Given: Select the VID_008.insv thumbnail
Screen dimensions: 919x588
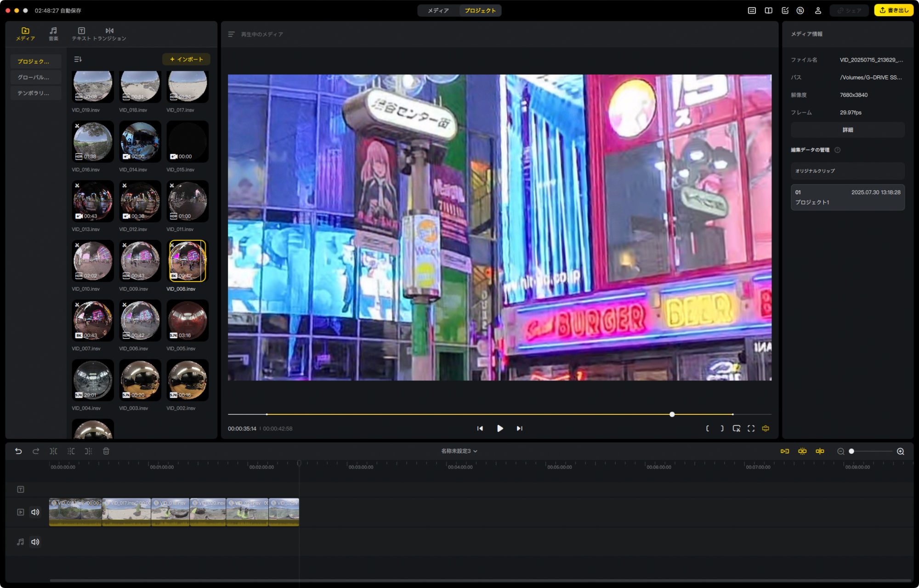Looking at the screenshot, I should 187,261.
